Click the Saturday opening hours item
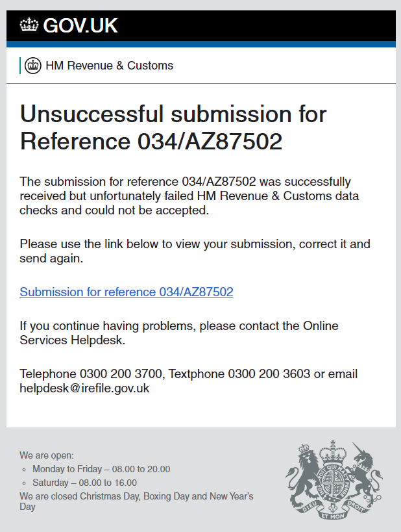Image resolution: width=401 pixels, height=532 pixels. tap(85, 483)
